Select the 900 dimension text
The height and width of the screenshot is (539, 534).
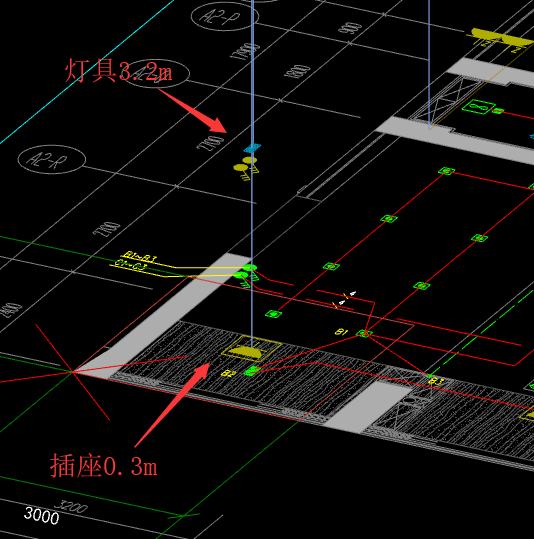[x=350, y=28]
